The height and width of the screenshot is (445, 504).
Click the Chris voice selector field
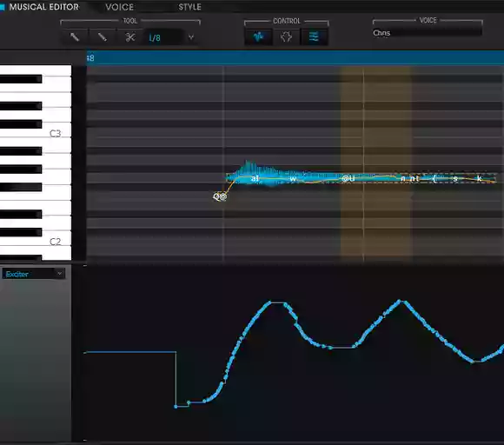point(428,33)
